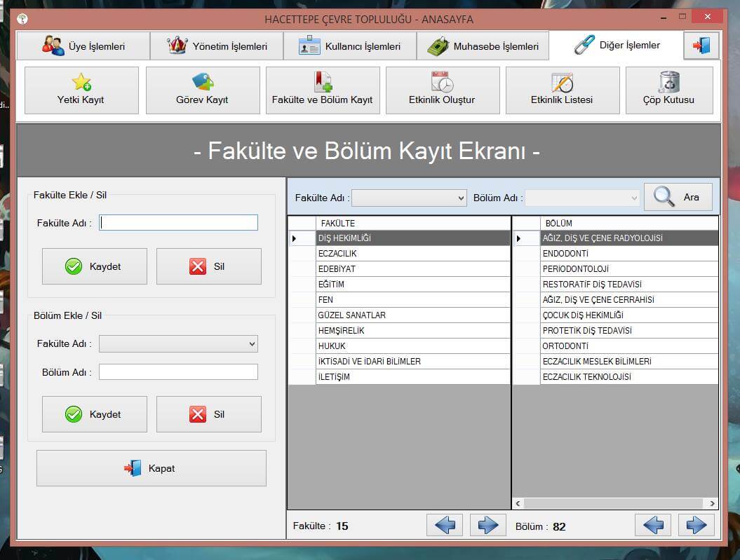Click the Bölüm grid horizontal scrollbar
This screenshot has width=740, height=560.
click(614, 503)
